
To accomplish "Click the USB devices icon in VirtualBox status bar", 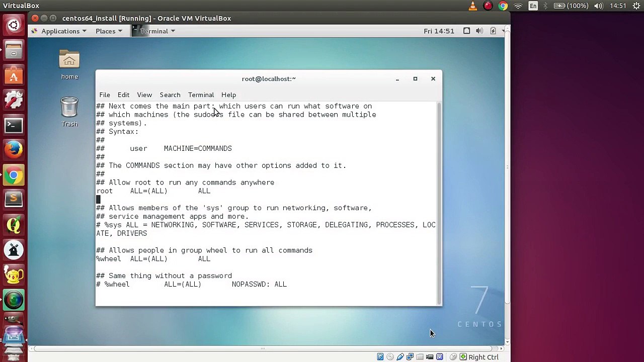I will pyautogui.click(x=400, y=357).
